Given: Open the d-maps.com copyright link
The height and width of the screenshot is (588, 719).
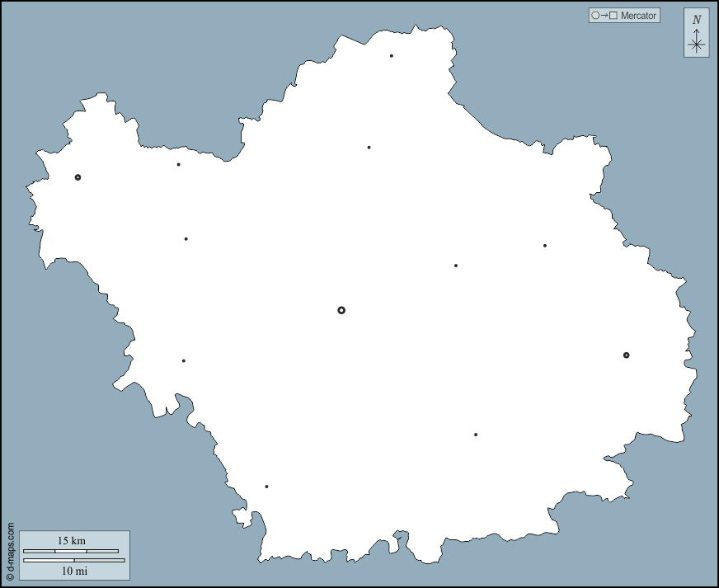Looking at the screenshot, I should (10, 551).
